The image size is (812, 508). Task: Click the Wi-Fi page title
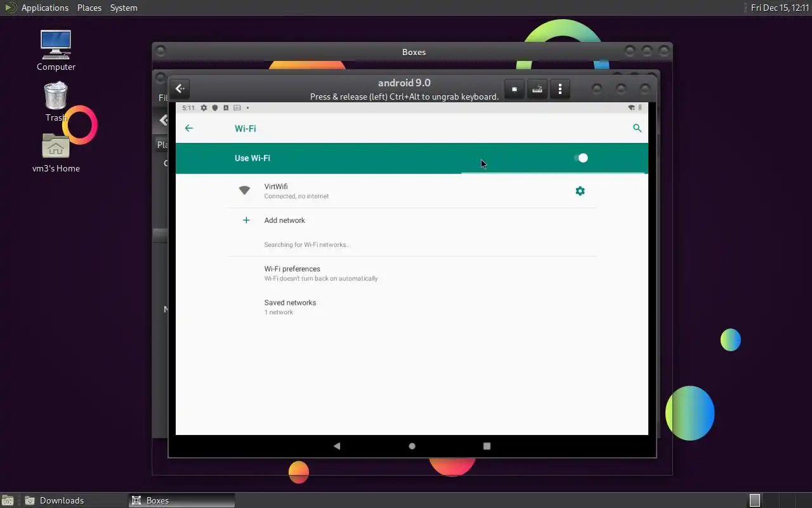pos(246,128)
